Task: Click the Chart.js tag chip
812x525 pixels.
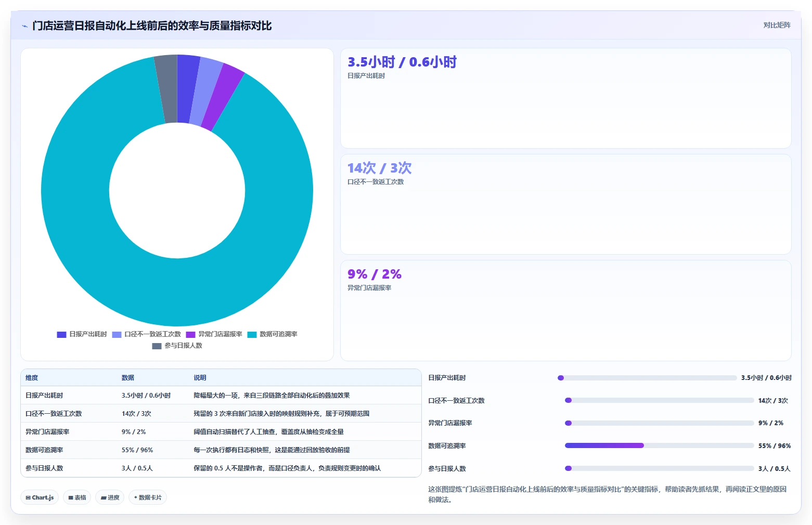Action: pos(40,497)
